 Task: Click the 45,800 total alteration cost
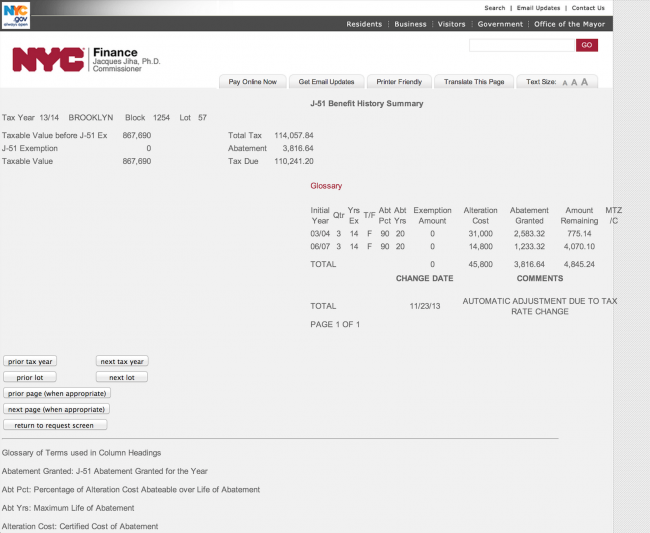[480, 264]
